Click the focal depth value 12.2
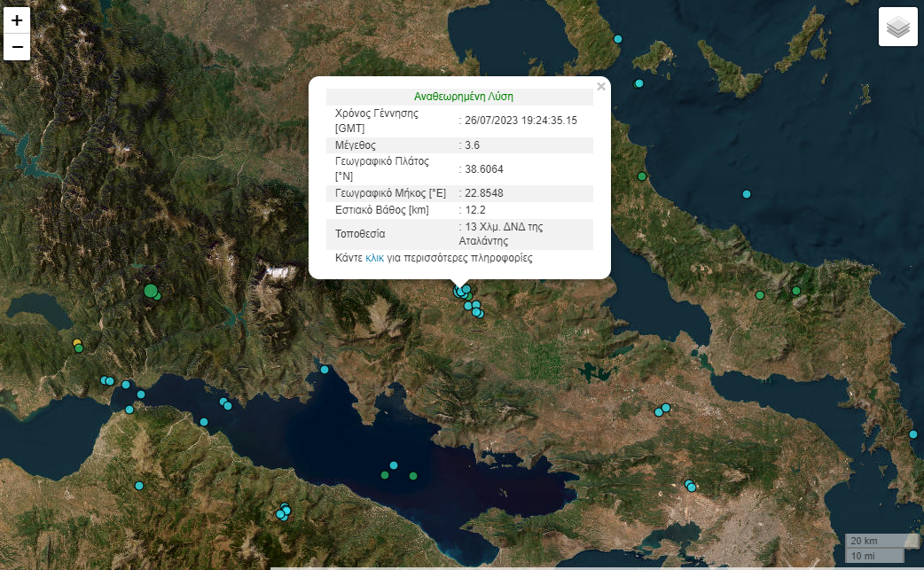The height and width of the screenshot is (570, 924). (475, 210)
